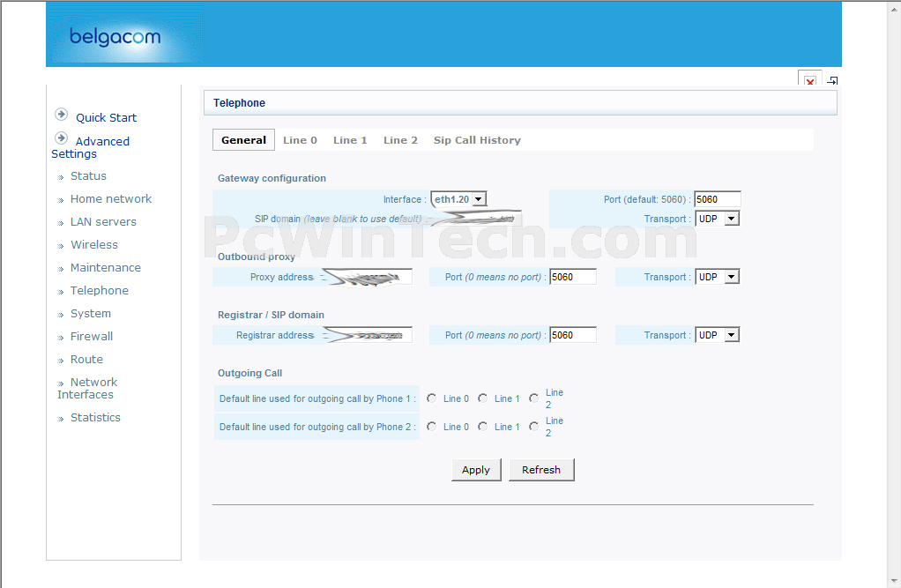Open the Status page in sidebar

pyautogui.click(x=88, y=176)
